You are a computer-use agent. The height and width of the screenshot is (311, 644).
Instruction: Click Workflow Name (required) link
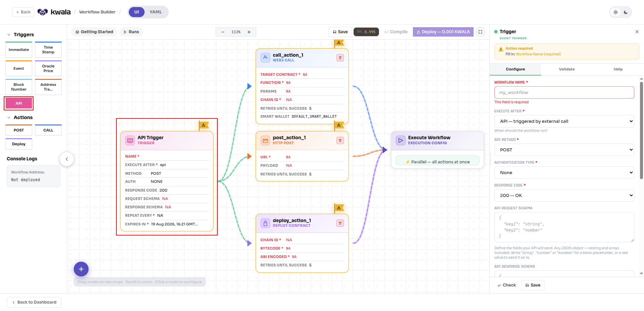coord(538,54)
